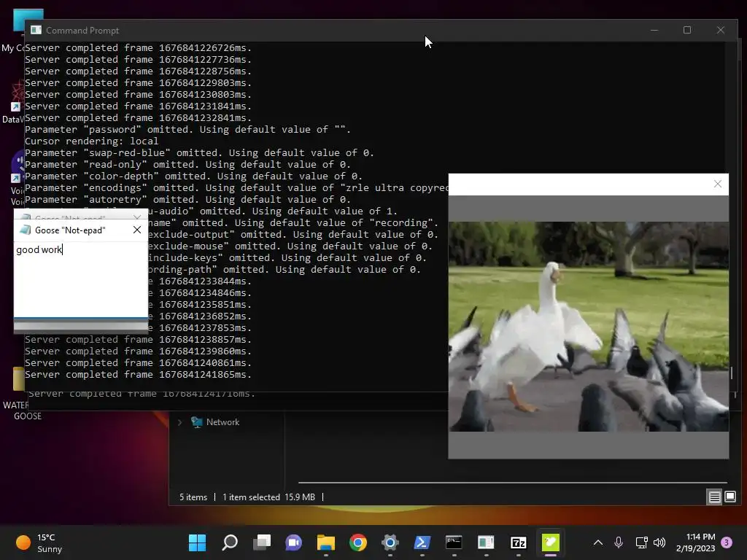Image resolution: width=747 pixels, height=560 pixels.
Task: Click the microphone tray icon
Action: (619, 542)
